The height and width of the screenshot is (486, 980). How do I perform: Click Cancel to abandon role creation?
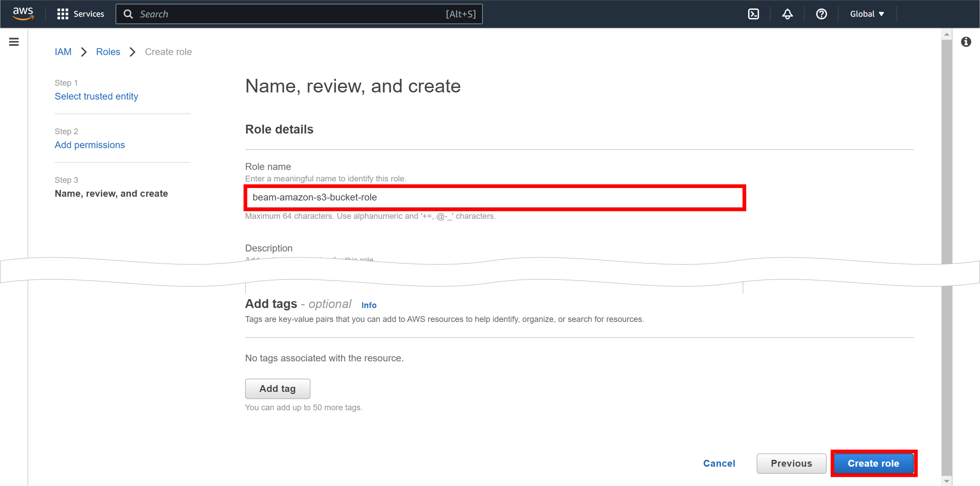coord(719,463)
